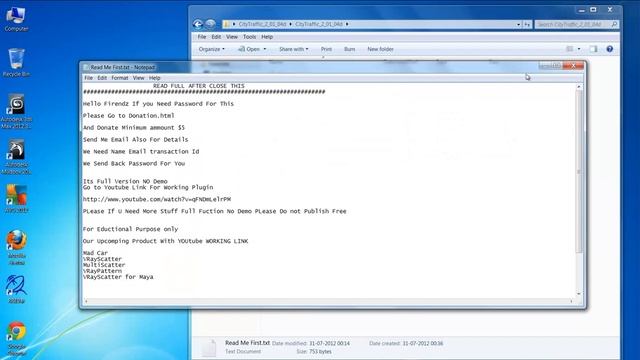Screen dimensions: 640x360
Task: Open Explorer's Edit menu
Action: point(216,37)
